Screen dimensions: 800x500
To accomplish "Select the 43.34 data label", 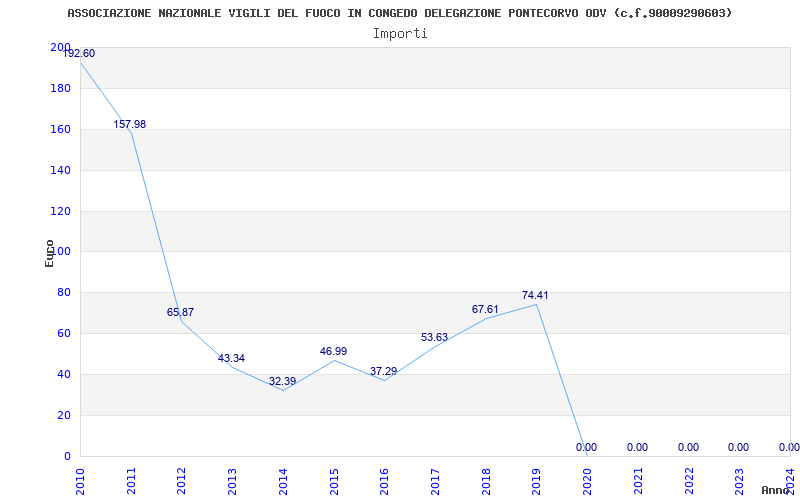I will [x=231, y=358].
